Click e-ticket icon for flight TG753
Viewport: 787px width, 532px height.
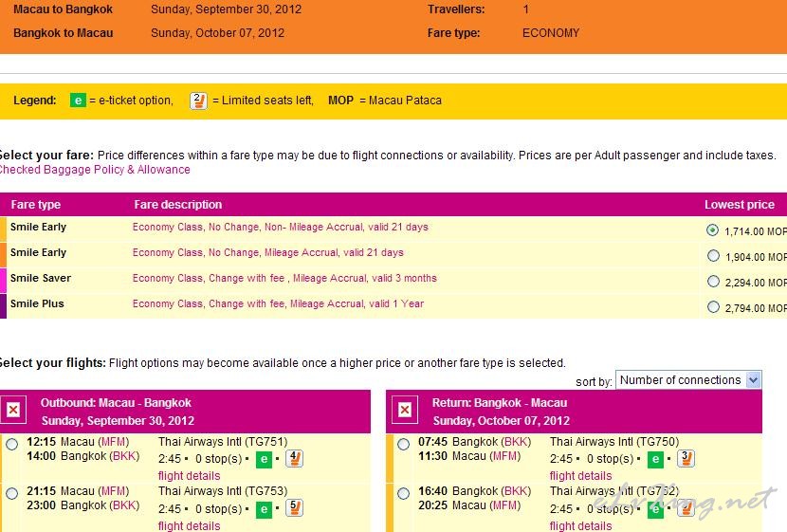[x=265, y=509]
